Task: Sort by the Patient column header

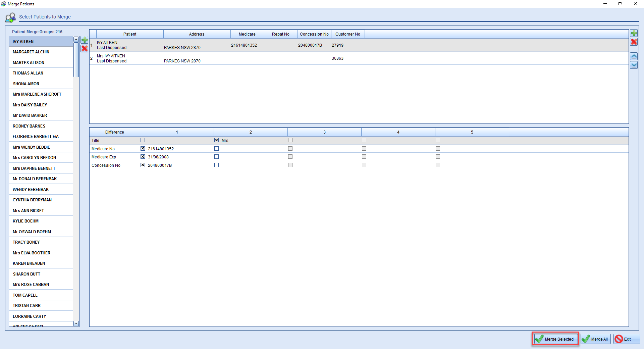Action: [130, 34]
